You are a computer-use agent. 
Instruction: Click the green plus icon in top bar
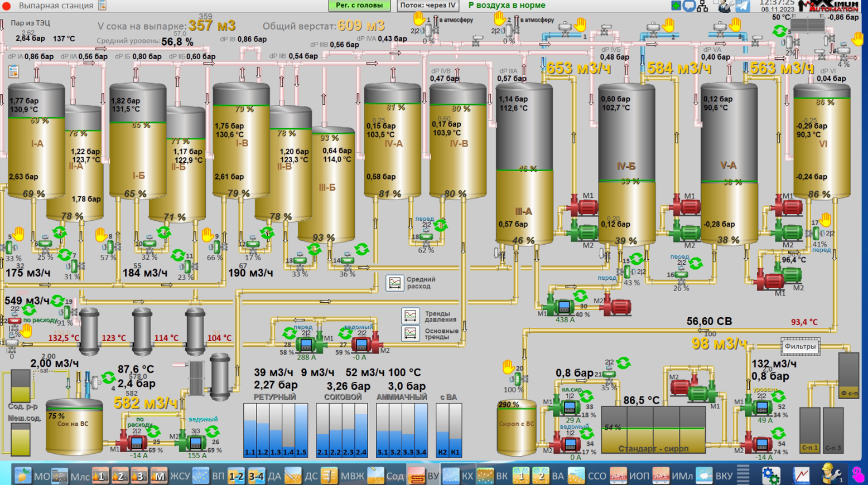click(x=676, y=6)
